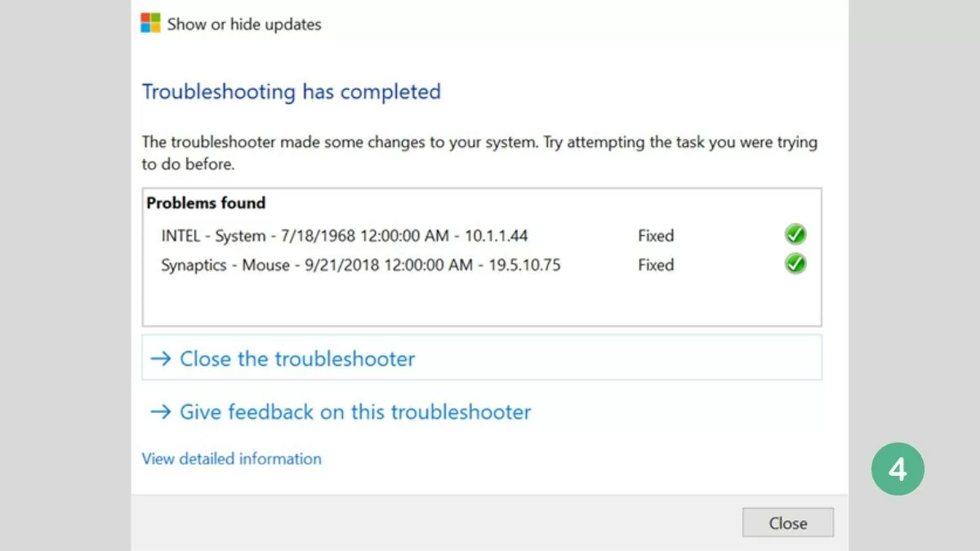980x551 pixels.
Task: Expand View detailed information
Action: tap(231, 459)
